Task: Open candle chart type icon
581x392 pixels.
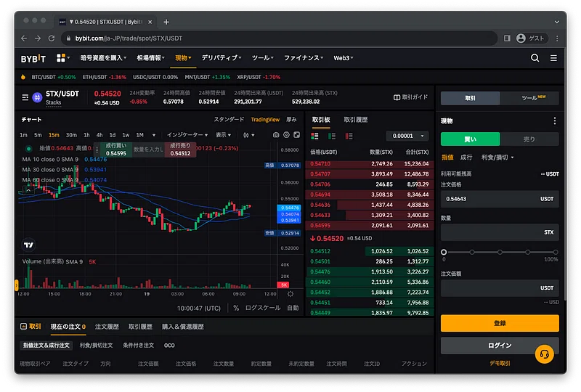Action: (246, 135)
